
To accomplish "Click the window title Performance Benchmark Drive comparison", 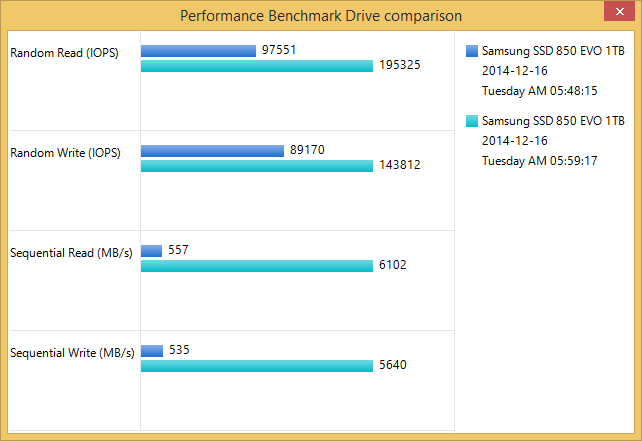I will point(321,16).
